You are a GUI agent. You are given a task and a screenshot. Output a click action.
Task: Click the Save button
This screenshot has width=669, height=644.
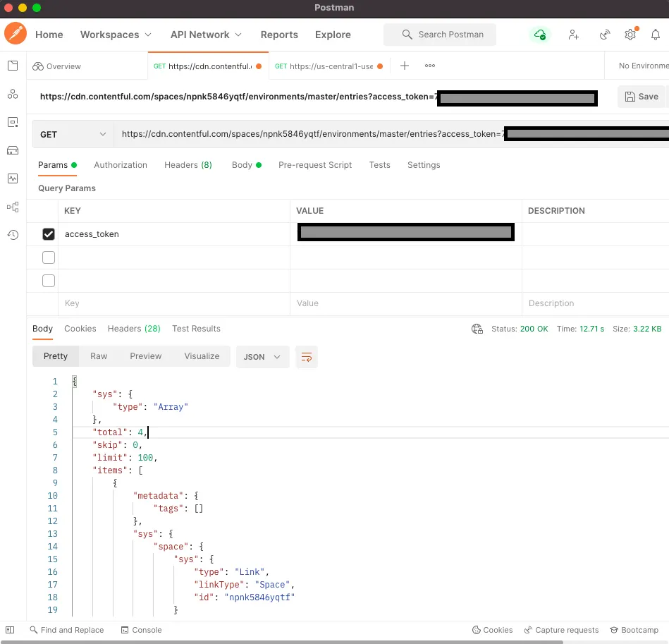click(x=642, y=97)
